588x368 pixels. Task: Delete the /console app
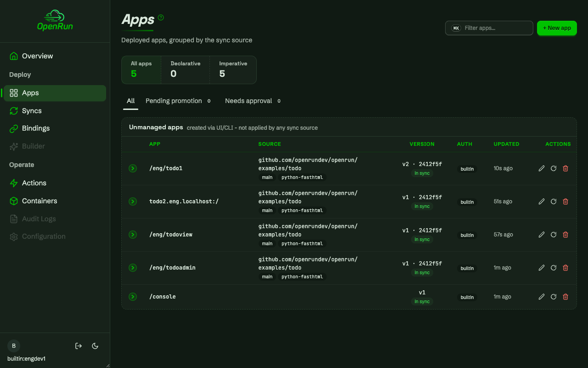[565, 297]
